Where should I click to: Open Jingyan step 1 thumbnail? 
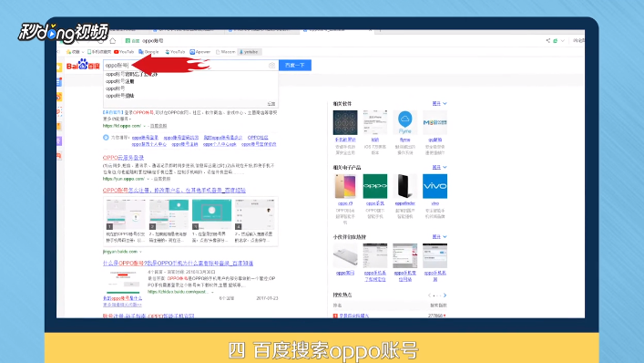pyautogui.click(x=126, y=214)
